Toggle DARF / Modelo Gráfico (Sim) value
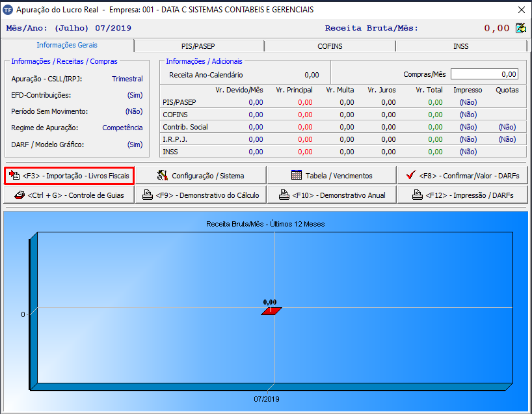532x414 pixels. click(135, 145)
